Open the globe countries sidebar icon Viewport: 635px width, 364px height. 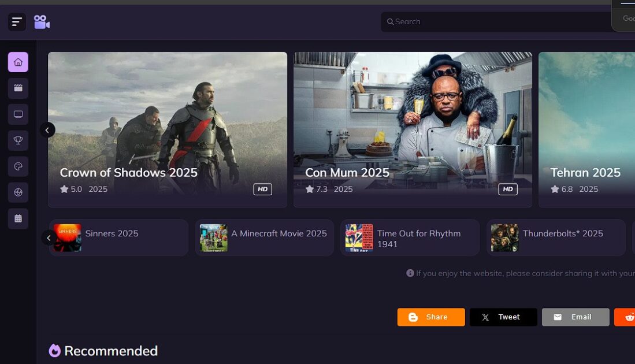(x=18, y=192)
